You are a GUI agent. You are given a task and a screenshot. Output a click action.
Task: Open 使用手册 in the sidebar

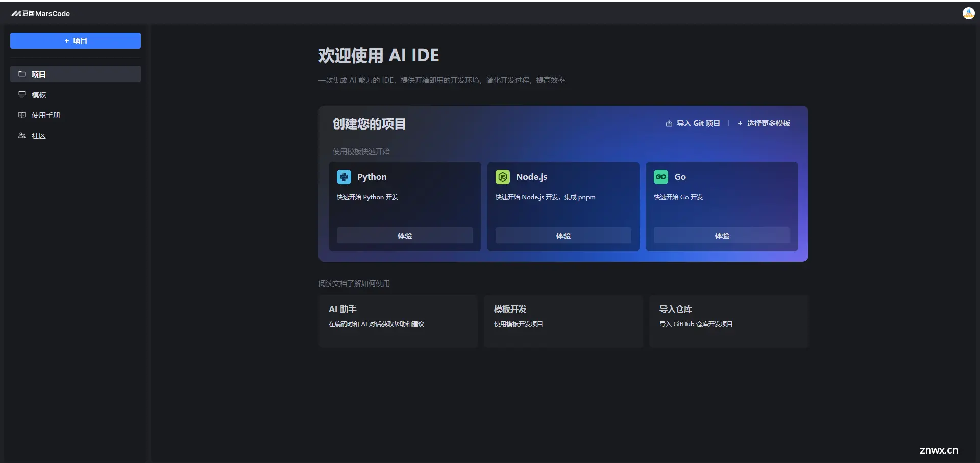[76, 115]
